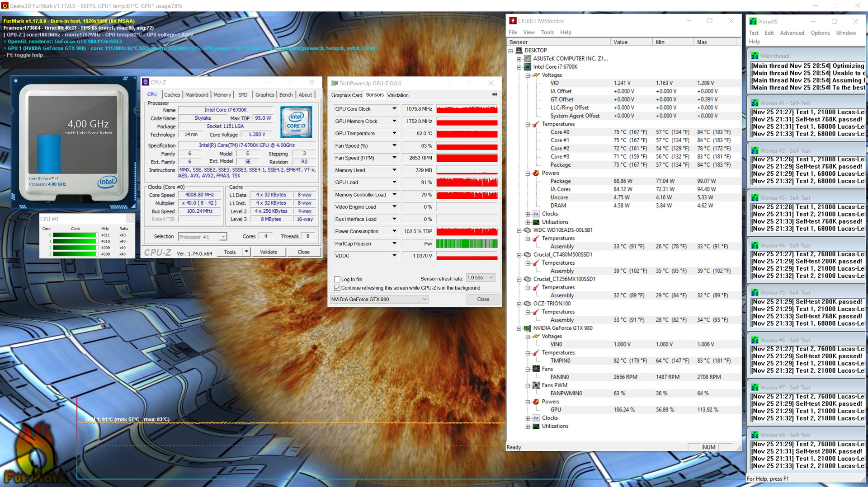This screenshot has height=487, width=868.
Task: Collapse the NVIDIA GeForce GTX 980 node
Action: coord(519,328)
